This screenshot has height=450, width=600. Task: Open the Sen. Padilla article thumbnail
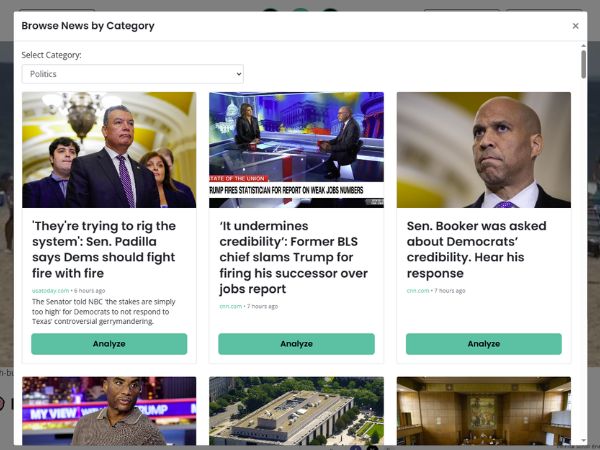point(109,150)
